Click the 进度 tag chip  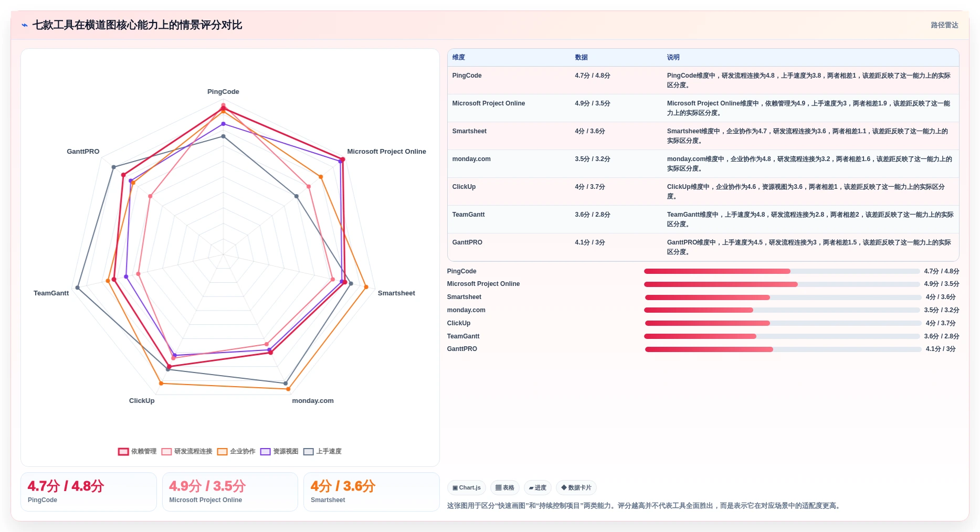click(x=538, y=488)
